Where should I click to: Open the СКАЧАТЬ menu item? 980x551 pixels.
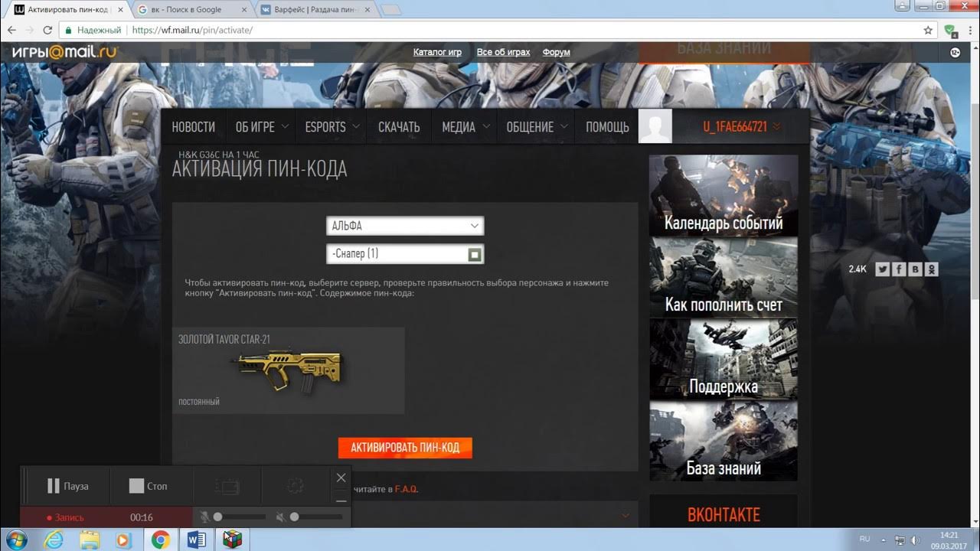(399, 127)
